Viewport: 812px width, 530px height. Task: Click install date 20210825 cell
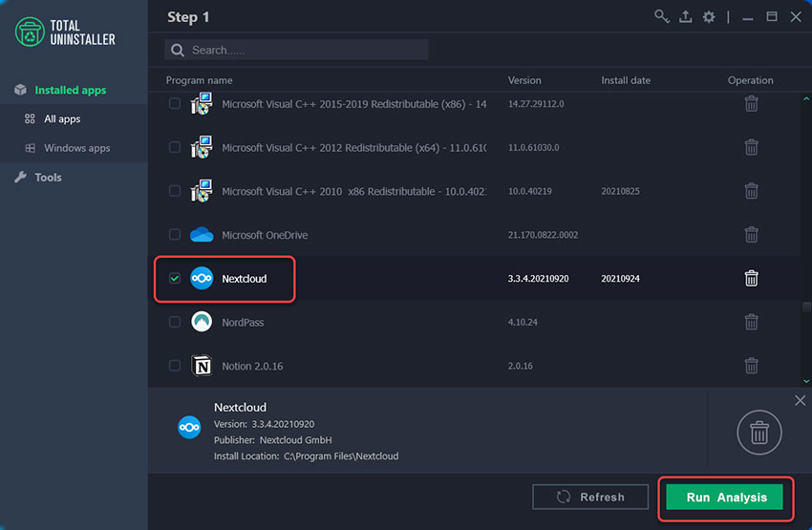(x=620, y=191)
